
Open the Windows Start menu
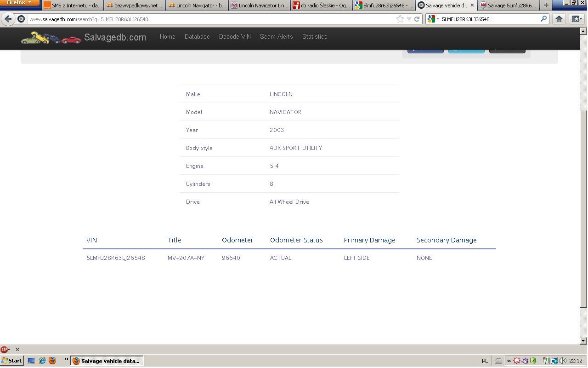tap(11, 361)
